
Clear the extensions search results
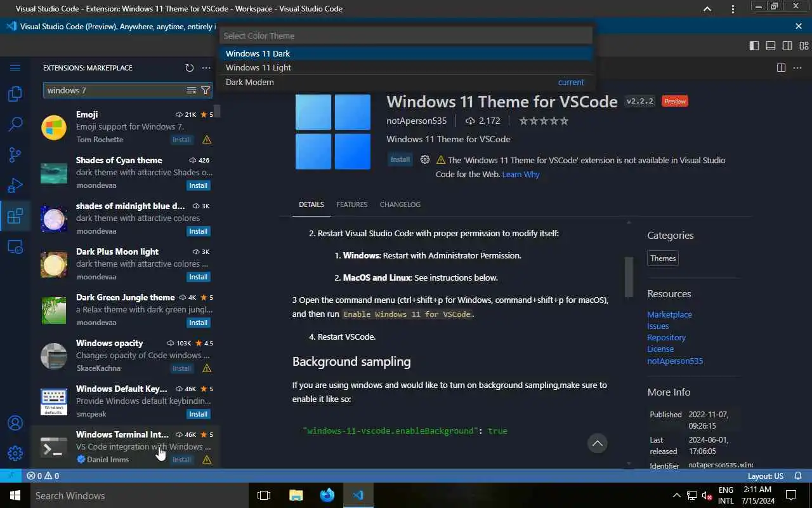pyautogui.click(x=192, y=90)
